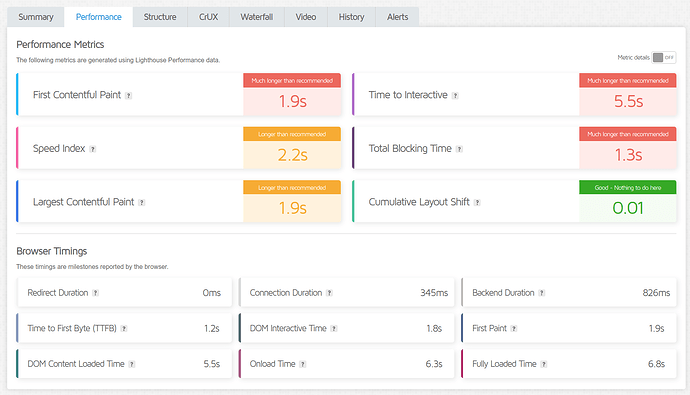Select the Structure tab
This screenshot has height=395, width=690.
[160, 17]
